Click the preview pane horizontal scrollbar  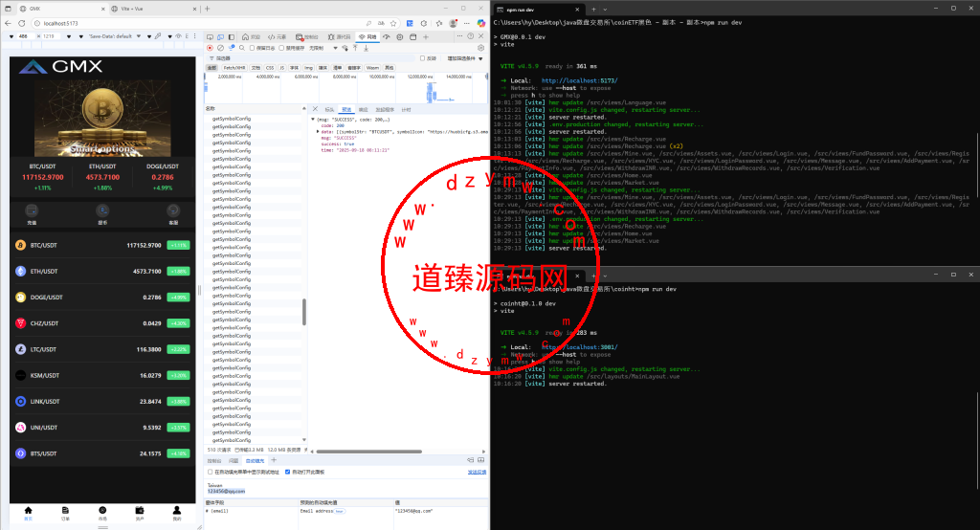[368, 452]
